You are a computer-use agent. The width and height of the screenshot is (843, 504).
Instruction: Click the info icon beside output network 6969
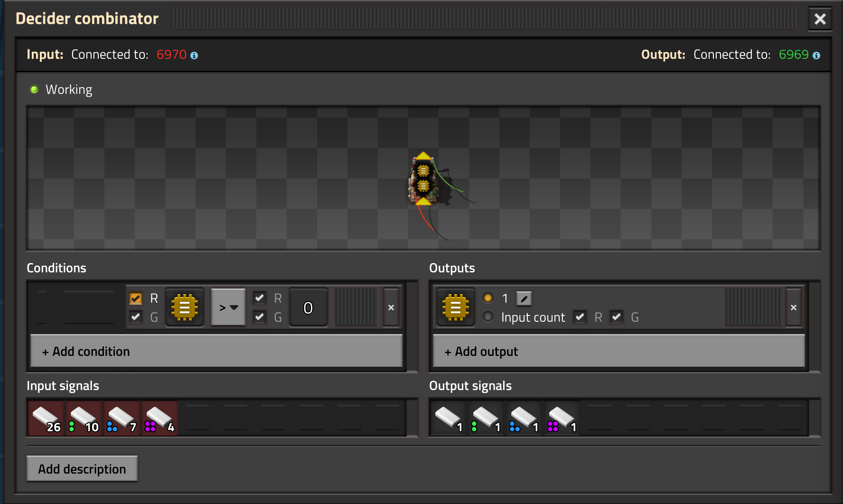(x=816, y=56)
